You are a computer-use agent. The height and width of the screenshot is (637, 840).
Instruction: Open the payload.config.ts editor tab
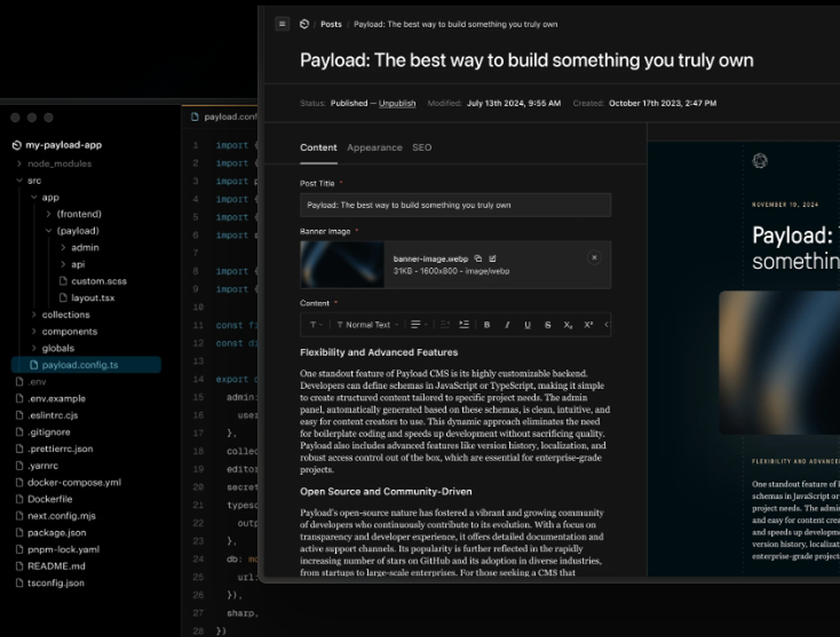[224, 117]
